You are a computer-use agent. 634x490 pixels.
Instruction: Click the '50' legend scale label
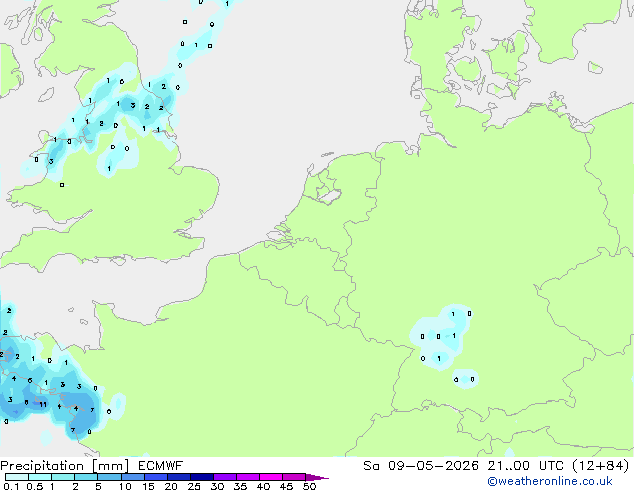pyautogui.click(x=309, y=486)
